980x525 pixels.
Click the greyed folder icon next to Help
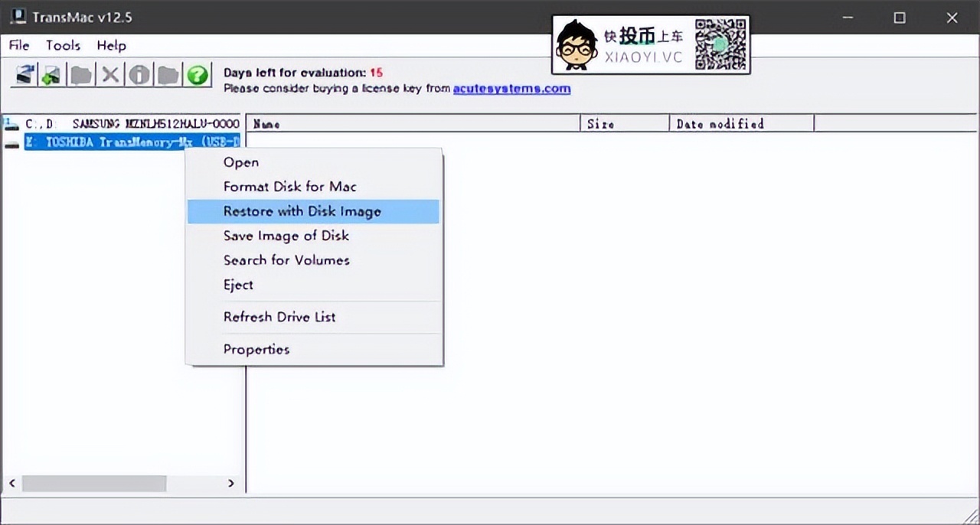[x=168, y=75]
